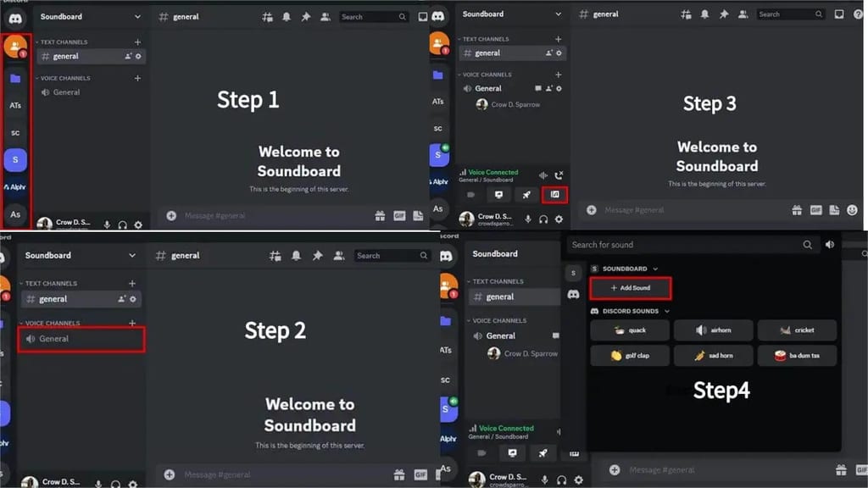Play the quack sound
Image resolution: width=868 pixels, height=488 pixels.
(x=630, y=330)
